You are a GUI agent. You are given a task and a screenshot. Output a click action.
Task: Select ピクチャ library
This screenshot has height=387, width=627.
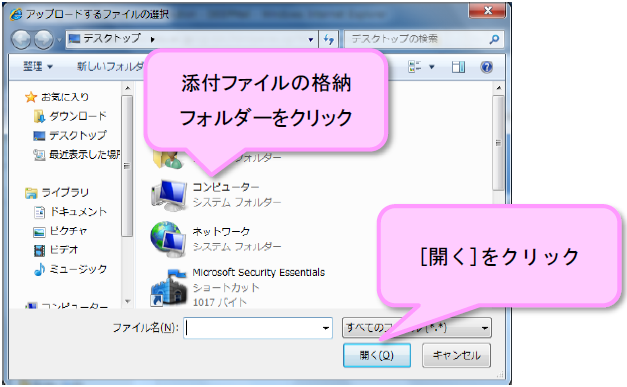(x=68, y=231)
